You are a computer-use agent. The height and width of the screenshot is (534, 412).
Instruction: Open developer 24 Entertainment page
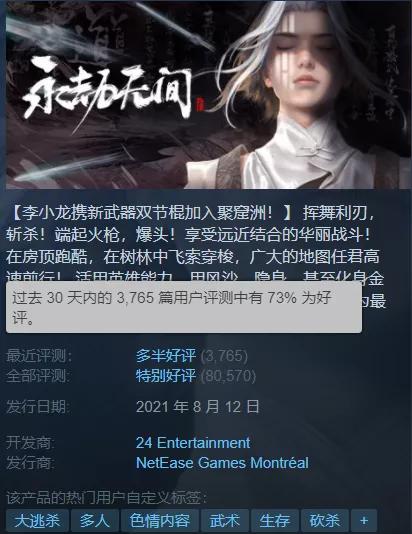(193, 443)
